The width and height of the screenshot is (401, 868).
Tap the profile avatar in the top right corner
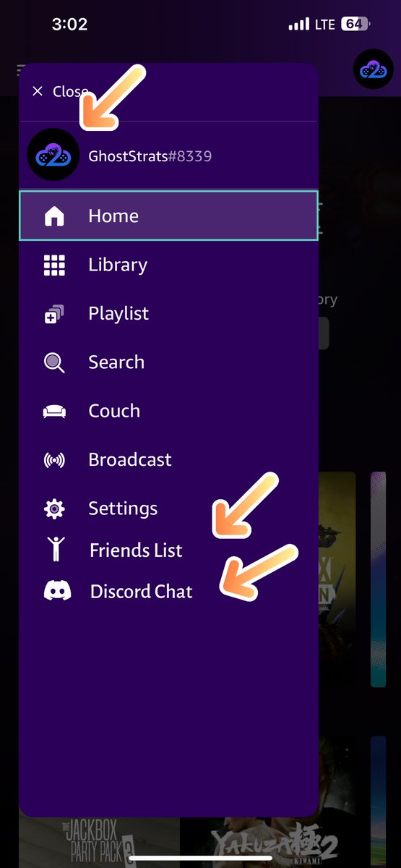[373, 69]
